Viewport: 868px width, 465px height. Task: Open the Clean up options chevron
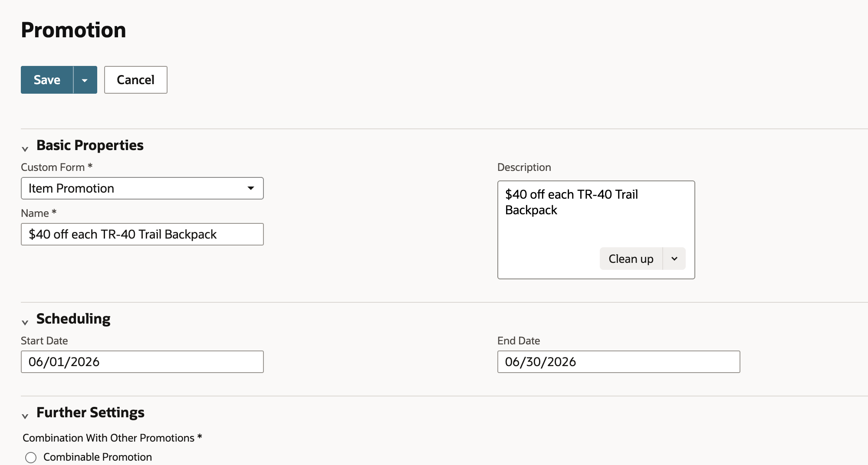click(x=674, y=259)
